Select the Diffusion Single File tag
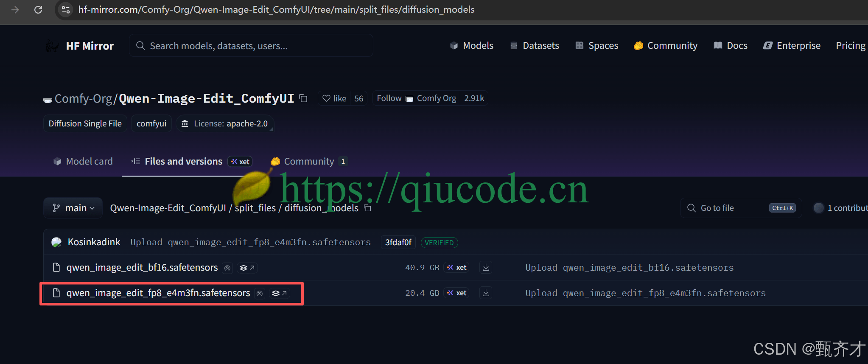The height and width of the screenshot is (364, 868). [x=85, y=123]
